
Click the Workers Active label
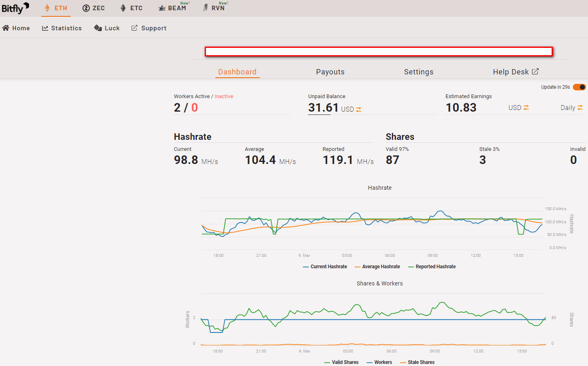(192, 97)
